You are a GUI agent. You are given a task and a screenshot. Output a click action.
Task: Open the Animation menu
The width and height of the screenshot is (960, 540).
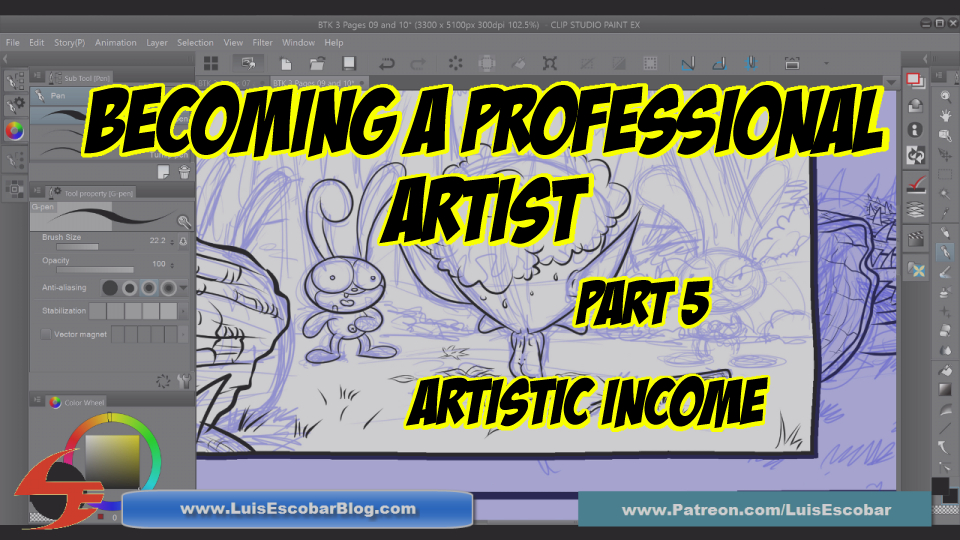click(115, 43)
